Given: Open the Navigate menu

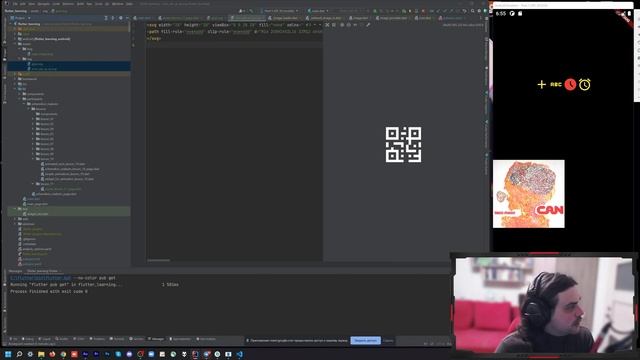Looking at the screenshot, I should pos(43,4).
